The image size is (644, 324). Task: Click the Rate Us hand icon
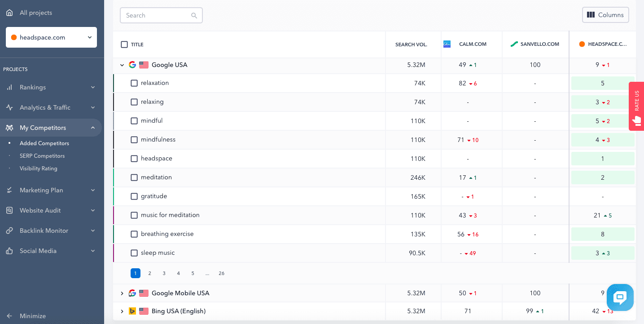click(636, 120)
